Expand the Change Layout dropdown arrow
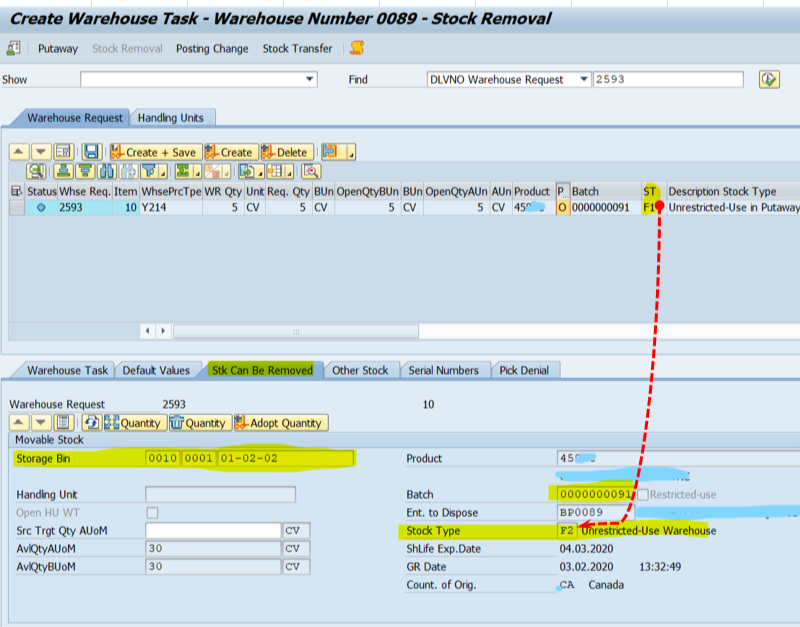This screenshot has width=800, height=627. (289, 173)
